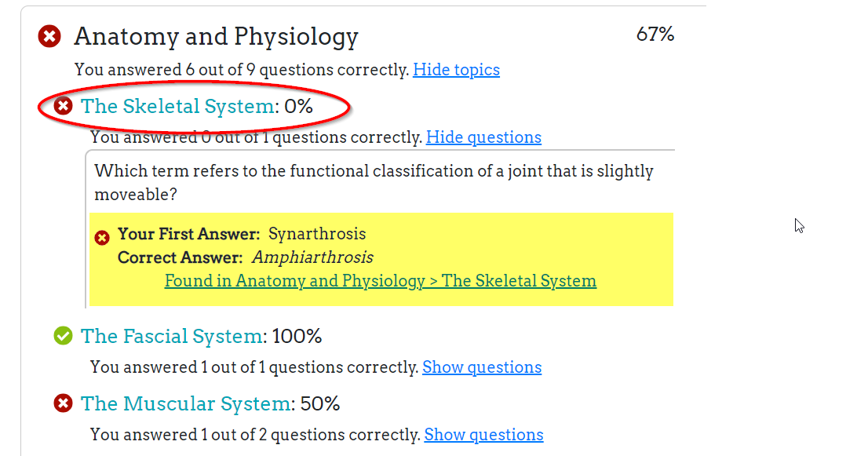Follow the Found in Anatomy and Physiology link
Viewport: 868px width, 456px height.
point(381,281)
